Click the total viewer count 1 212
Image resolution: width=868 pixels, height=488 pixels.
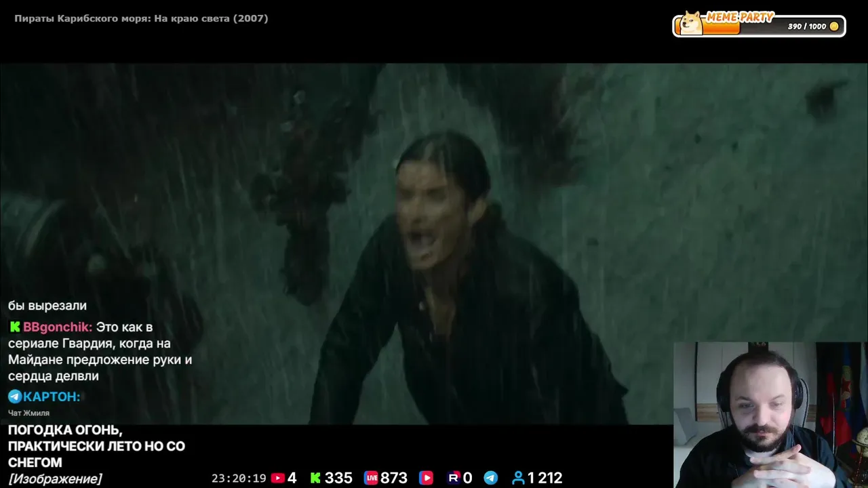545,478
